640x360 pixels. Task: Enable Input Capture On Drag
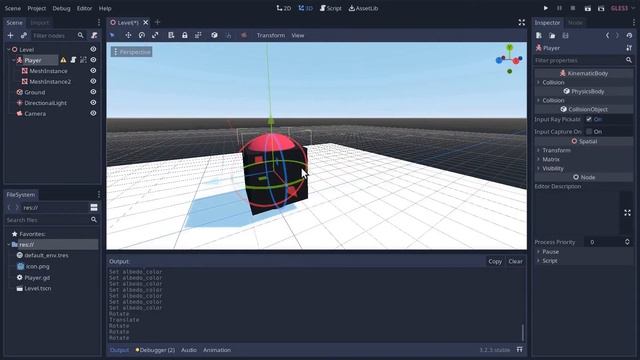pos(589,131)
